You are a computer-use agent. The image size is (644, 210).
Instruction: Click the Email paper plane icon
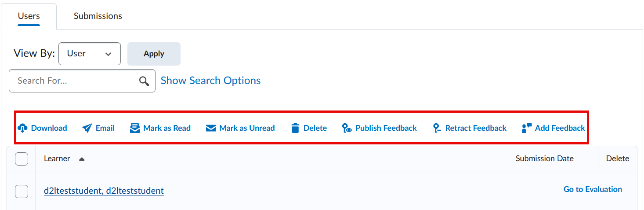point(87,128)
